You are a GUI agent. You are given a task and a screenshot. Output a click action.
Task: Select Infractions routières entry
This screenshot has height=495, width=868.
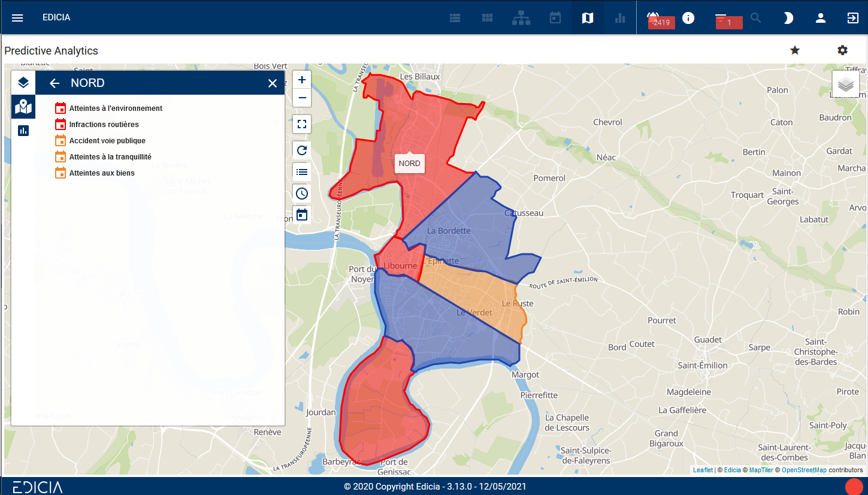coord(104,125)
